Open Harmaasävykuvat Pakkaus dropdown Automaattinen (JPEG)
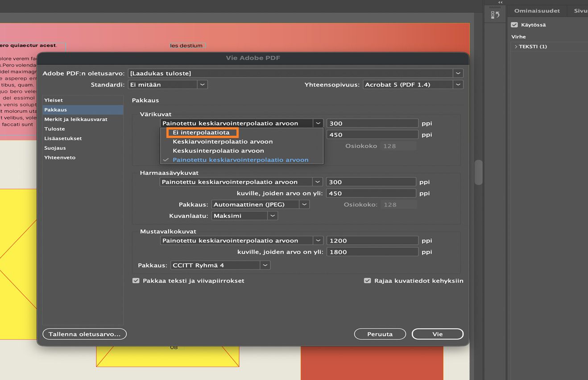 point(260,205)
